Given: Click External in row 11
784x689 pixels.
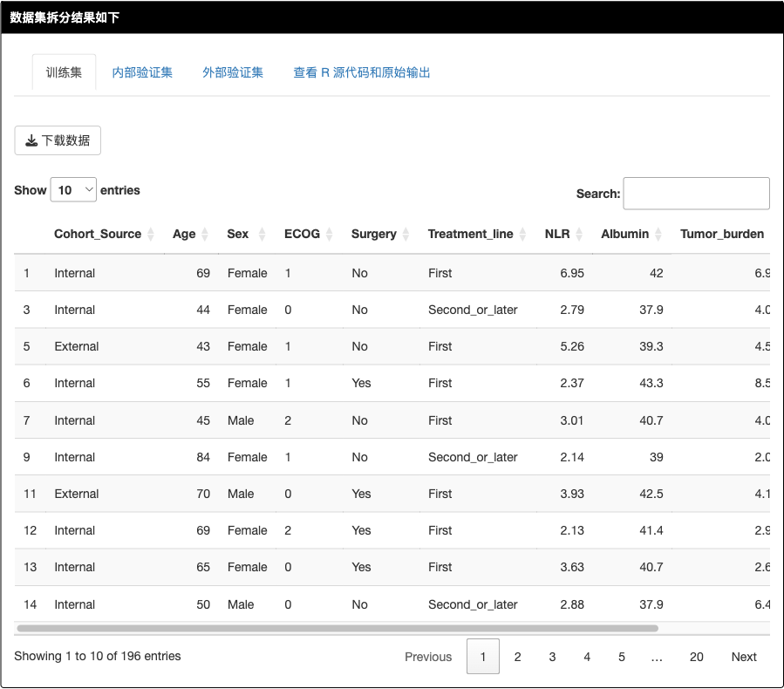Looking at the screenshot, I should [77, 494].
